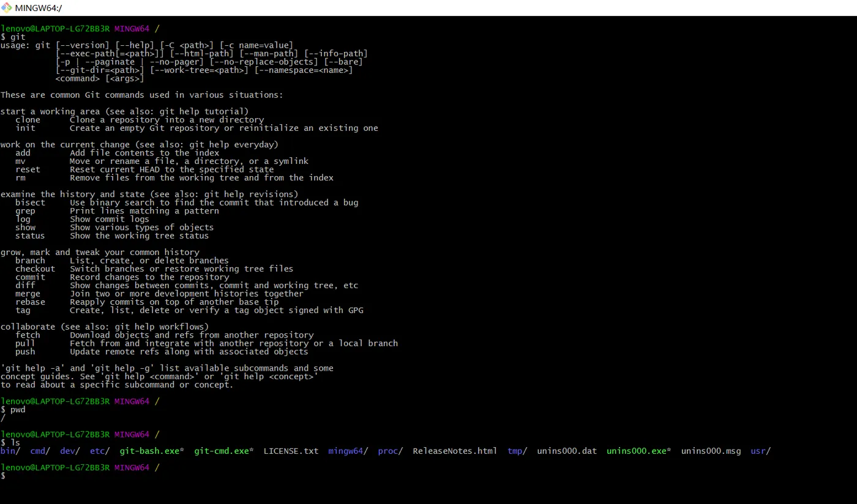Click the 'grep' command name

pyautogui.click(x=25, y=211)
